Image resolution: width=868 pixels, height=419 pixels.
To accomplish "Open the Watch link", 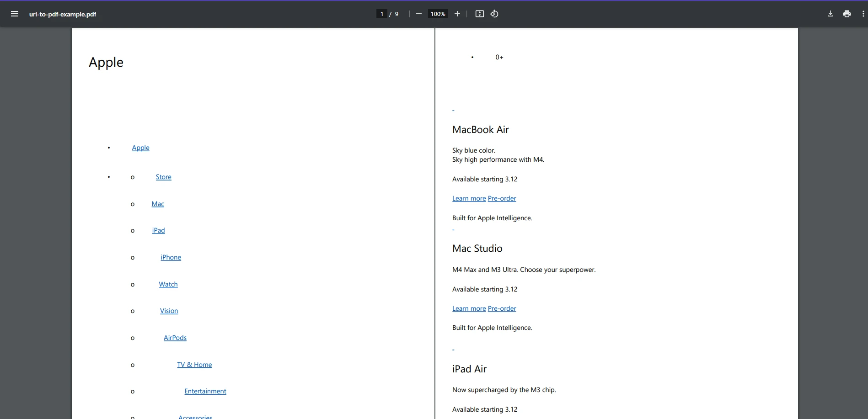I will pos(168,284).
